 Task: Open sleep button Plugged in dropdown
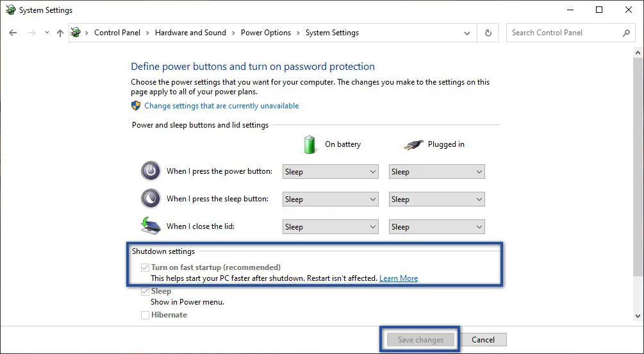click(x=436, y=199)
